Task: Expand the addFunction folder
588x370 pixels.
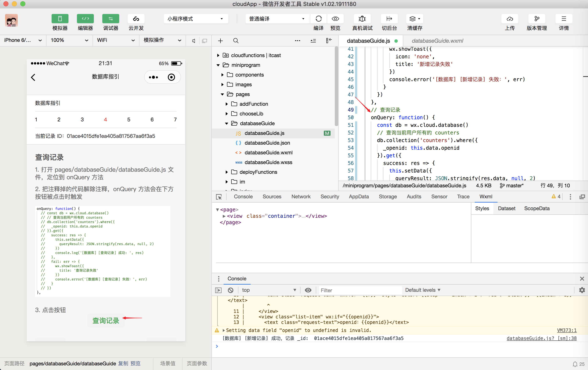Action: tap(227, 104)
